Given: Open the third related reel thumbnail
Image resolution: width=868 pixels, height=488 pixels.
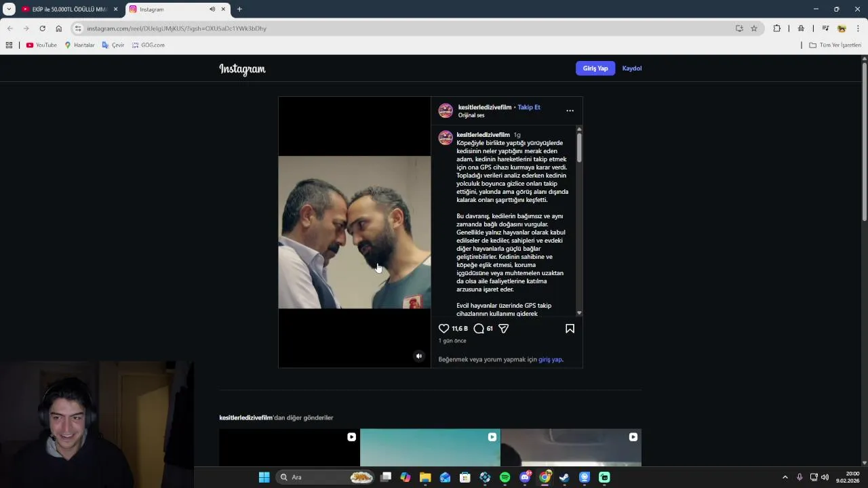Looking at the screenshot, I should pos(571,447).
